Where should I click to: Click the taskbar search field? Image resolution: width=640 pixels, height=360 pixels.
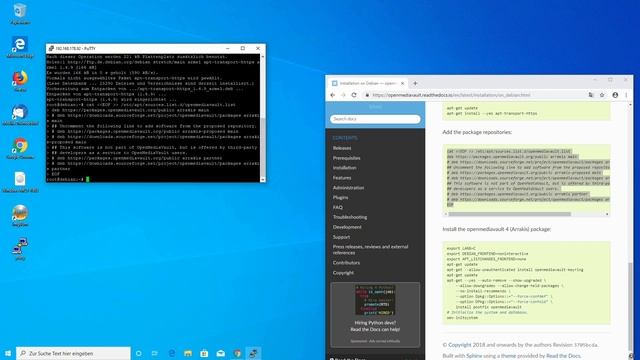click(73, 353)
